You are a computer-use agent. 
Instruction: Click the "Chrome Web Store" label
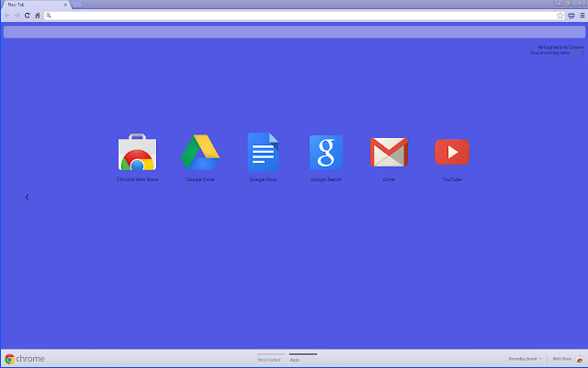137,179
